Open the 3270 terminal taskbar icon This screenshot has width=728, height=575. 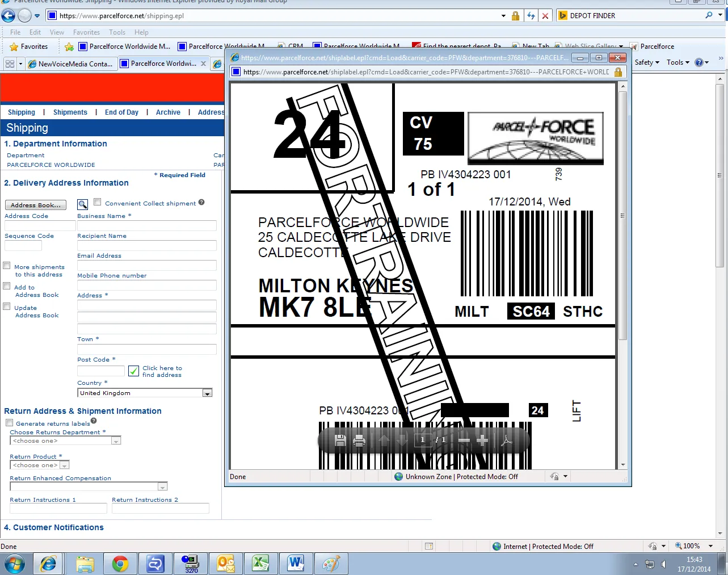click(191, 564)
